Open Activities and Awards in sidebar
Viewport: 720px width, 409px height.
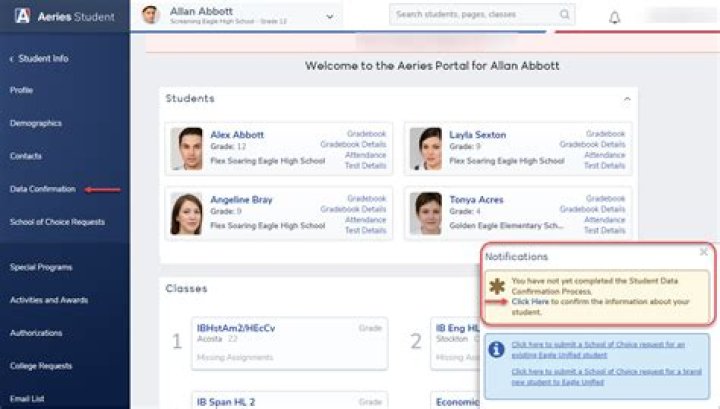tap(49, 300)
